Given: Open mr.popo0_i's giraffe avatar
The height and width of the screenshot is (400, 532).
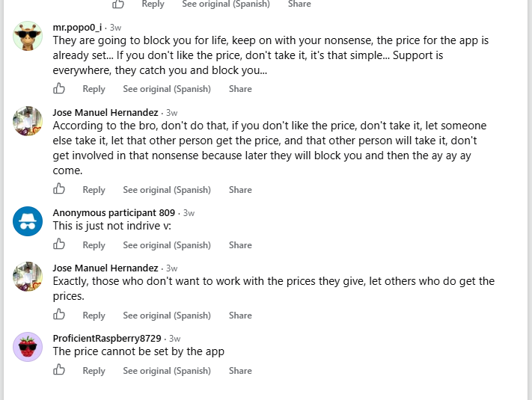Looking at the screenshot, I should [28, 36].
